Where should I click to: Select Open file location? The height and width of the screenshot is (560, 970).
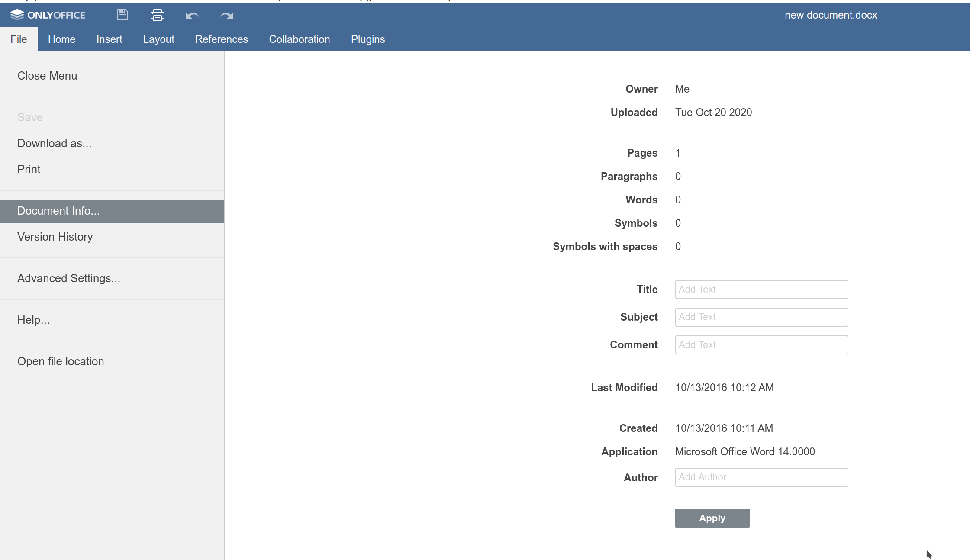pos(61,361)
